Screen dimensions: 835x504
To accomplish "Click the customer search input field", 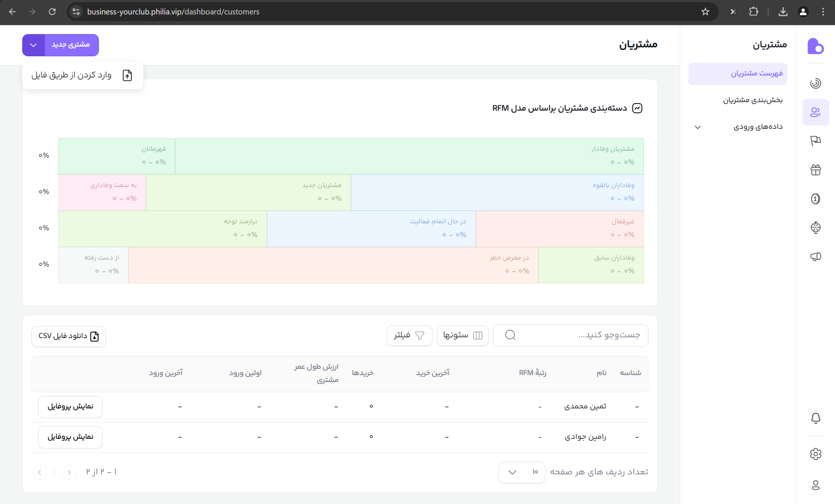I will (578, 336).
